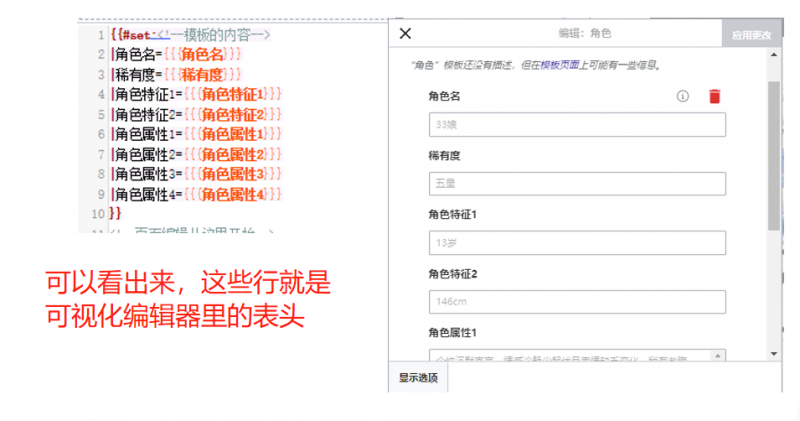The image size is (800, 421).
Task: Click the 角色名 field label
Action: tap(444, 96)
